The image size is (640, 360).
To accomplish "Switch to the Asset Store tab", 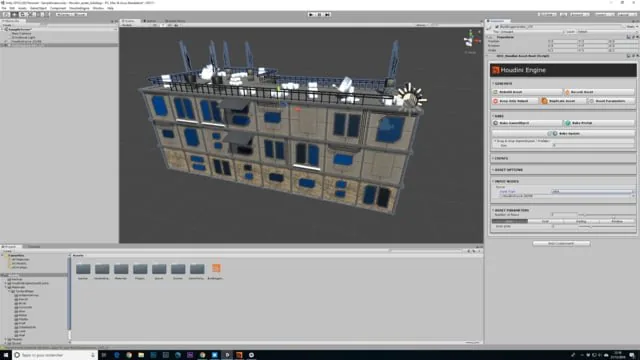I will click(x=175, y=21).
